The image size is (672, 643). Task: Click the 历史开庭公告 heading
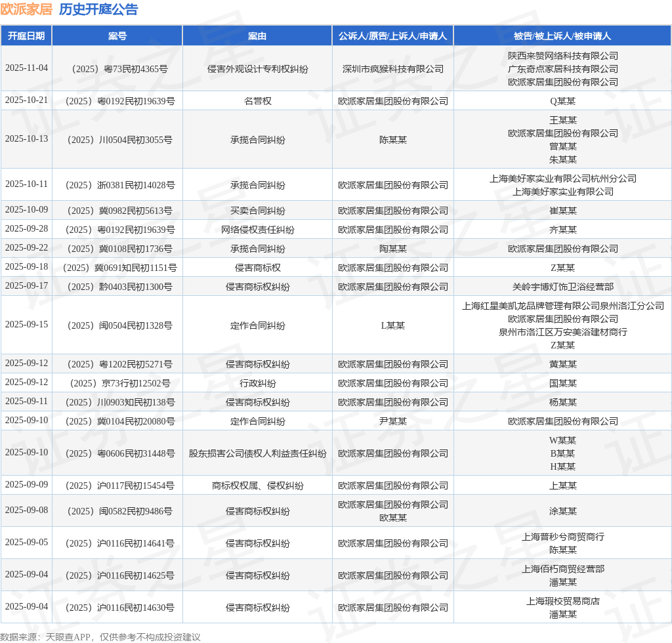(98, 9)
